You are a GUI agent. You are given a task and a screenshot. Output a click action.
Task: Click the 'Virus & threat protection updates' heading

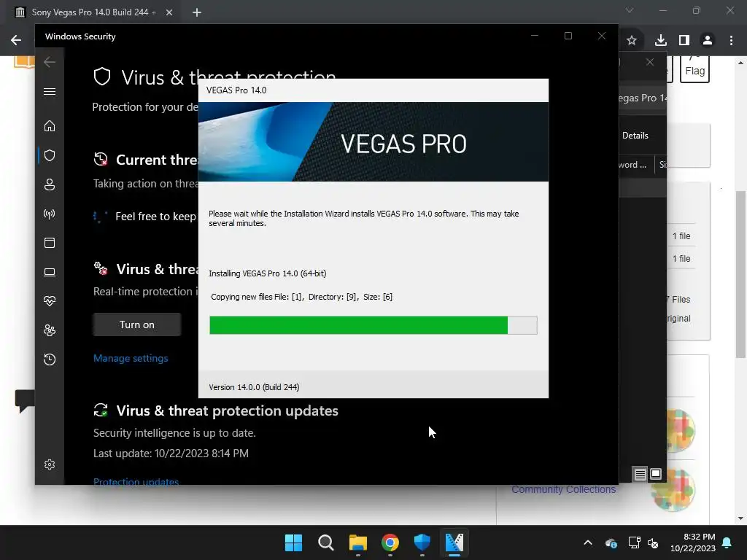click(x=228, y=411)
